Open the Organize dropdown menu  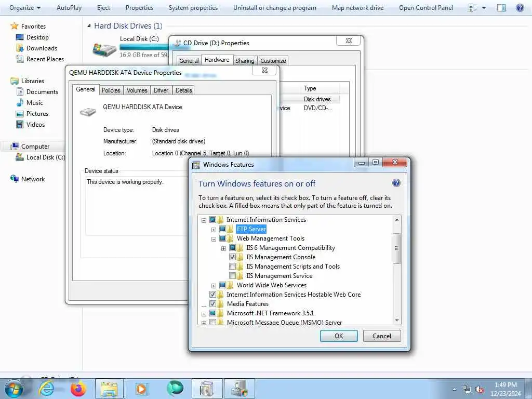click(x=25, y=7)
